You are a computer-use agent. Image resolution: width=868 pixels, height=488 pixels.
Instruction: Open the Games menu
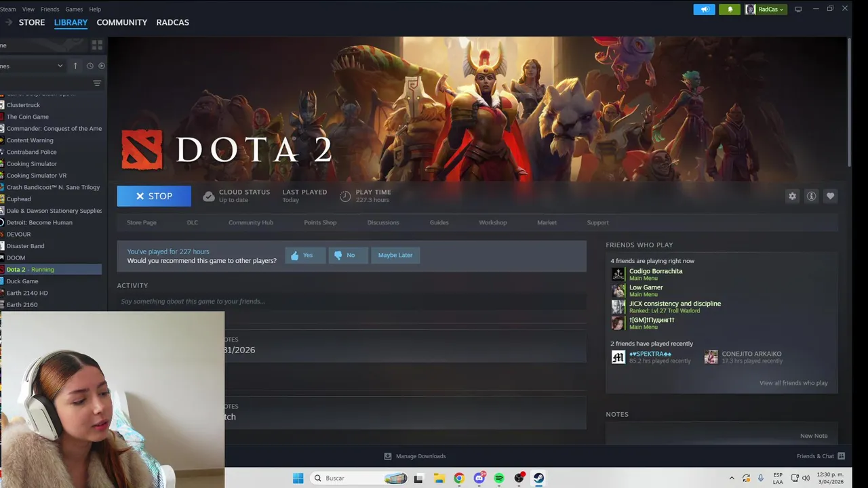click(x=74, y=9)
